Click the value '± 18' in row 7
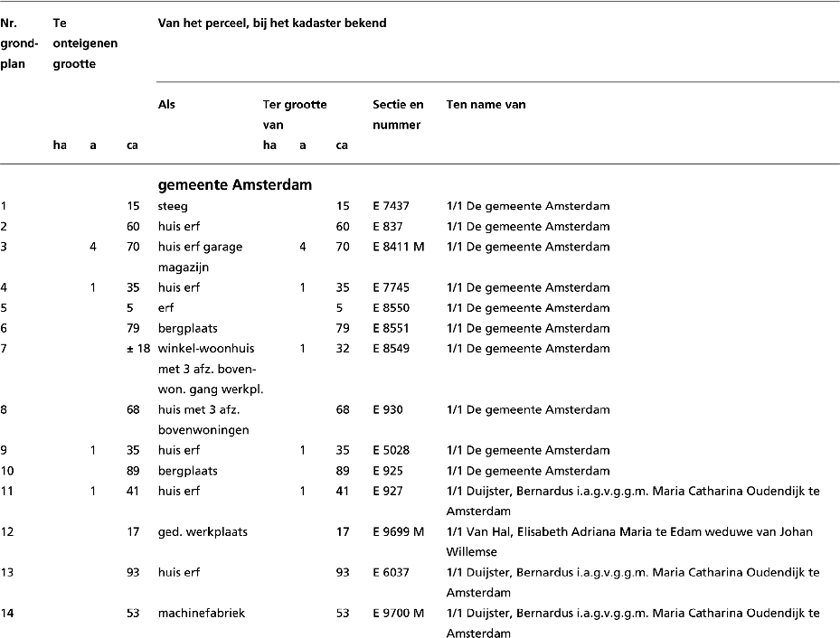 coord(138,348)
